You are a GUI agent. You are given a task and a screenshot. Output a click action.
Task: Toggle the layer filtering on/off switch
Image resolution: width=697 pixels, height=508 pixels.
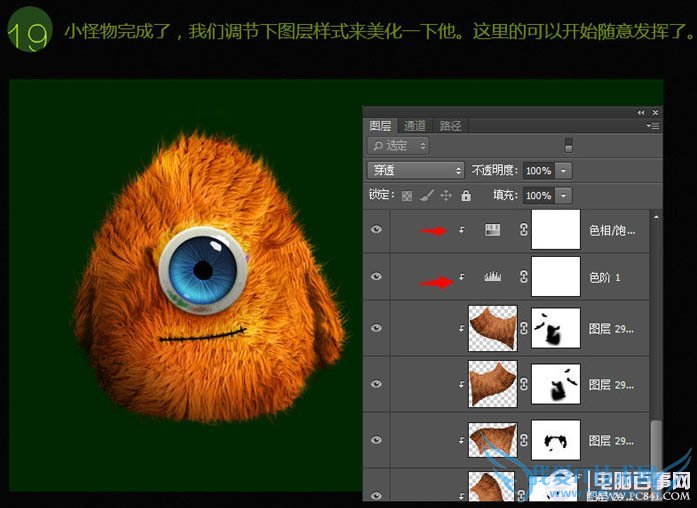click(568, 145)
